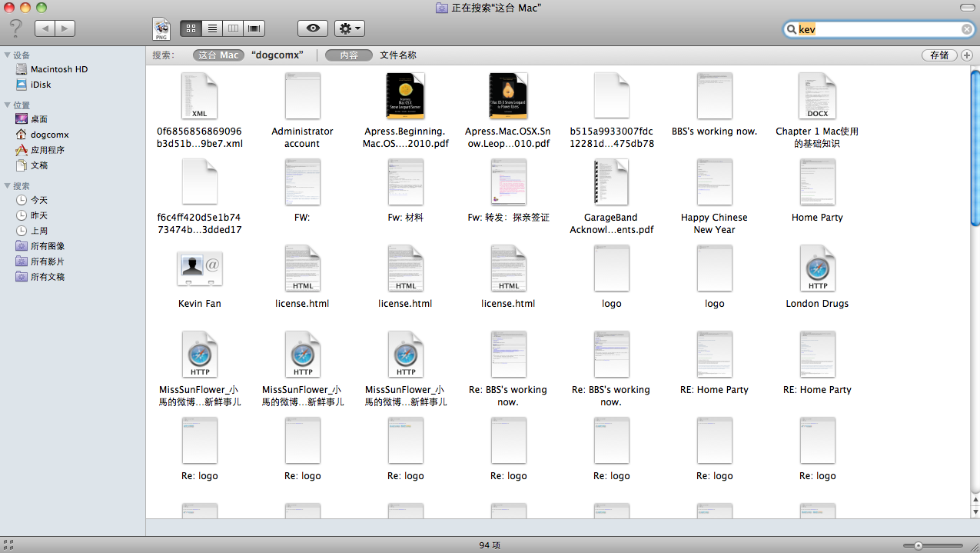Set search scope to 这台 Mac
980x553 pixels.
point(218,55)
